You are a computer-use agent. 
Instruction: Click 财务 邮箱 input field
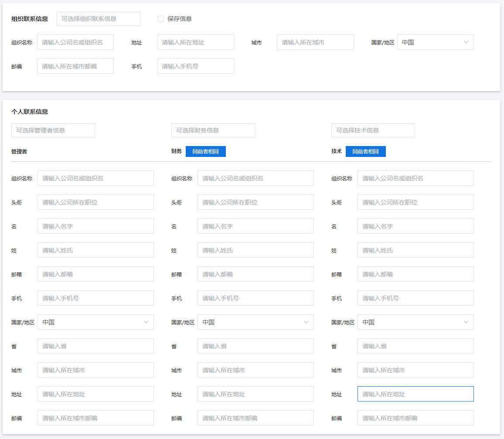(255, 274)
